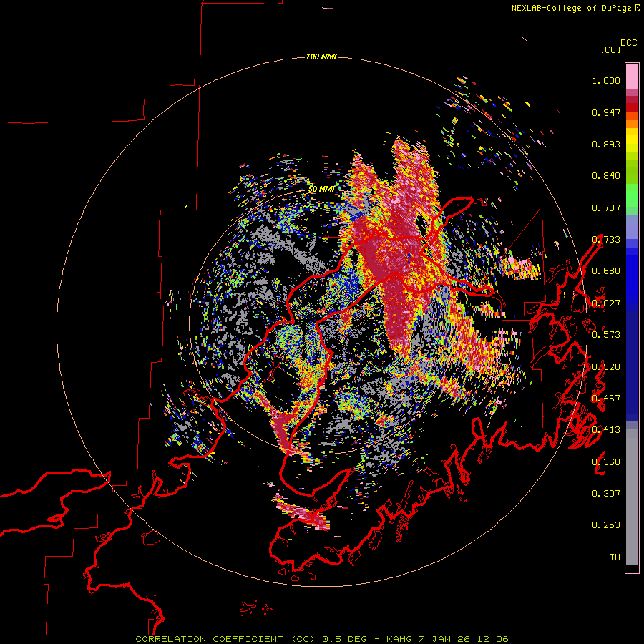Click the 0.307 scale value
The image size is (644, 644).
tap(606, 493)
